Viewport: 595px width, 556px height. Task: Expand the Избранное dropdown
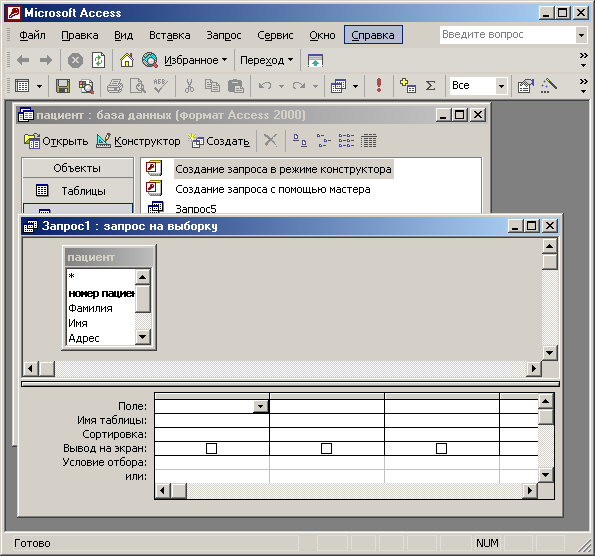click(x=224, y=60)
